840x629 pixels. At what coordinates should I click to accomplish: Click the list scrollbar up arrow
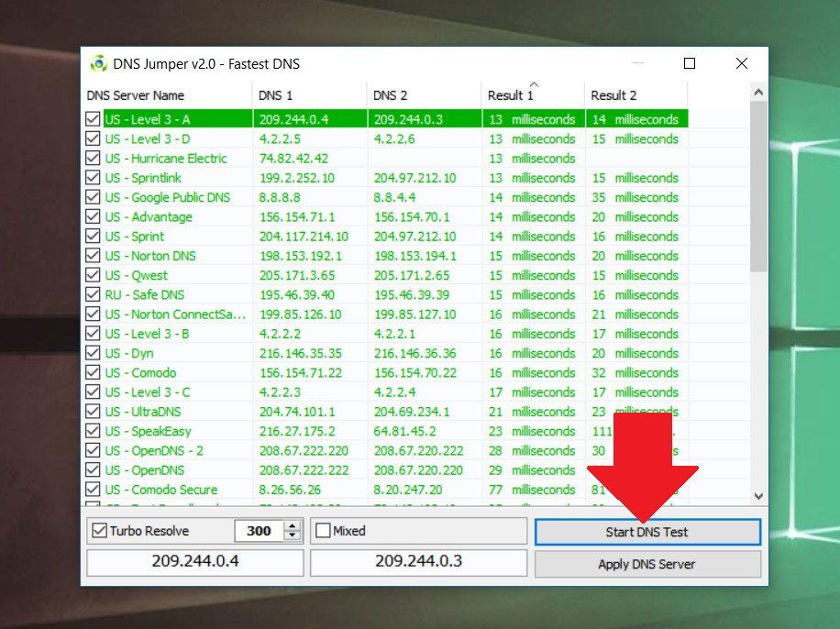[758, 92]
